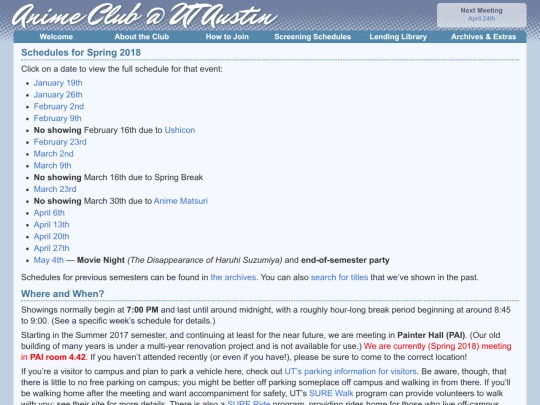Open the April 24th next meeting link

[481, 19]
